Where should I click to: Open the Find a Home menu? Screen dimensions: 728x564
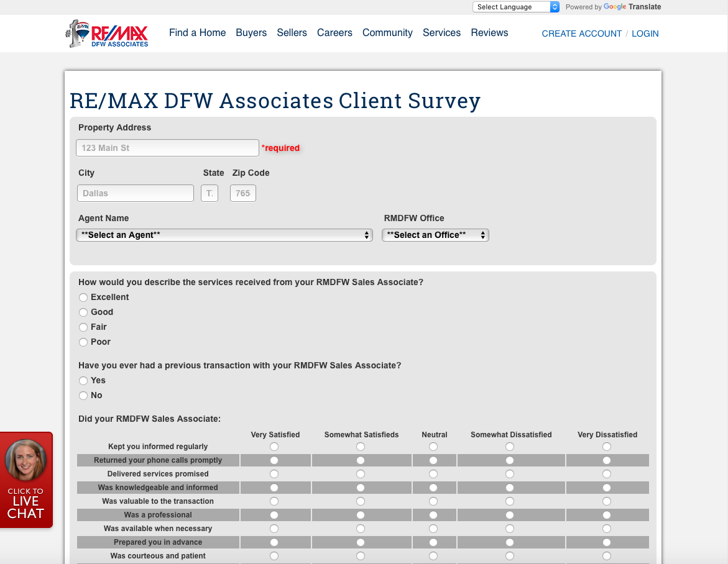coord(197,33)
